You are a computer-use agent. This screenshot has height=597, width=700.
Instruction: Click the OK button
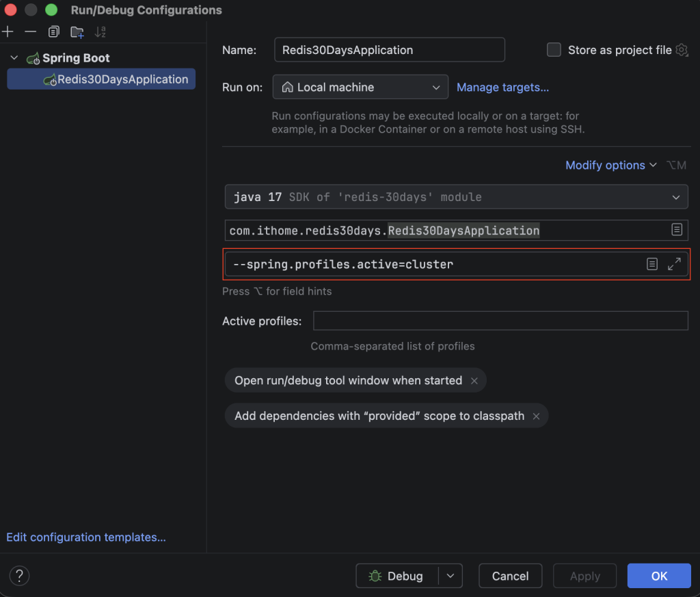click(x=659, y=576)
